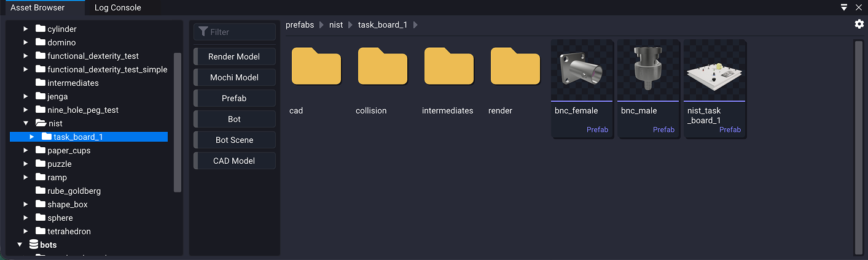Screen dimensions: 868x260
Task: Expand the cylinder tree node arrow
Action: pyautogui.click(x=26, y=29)
